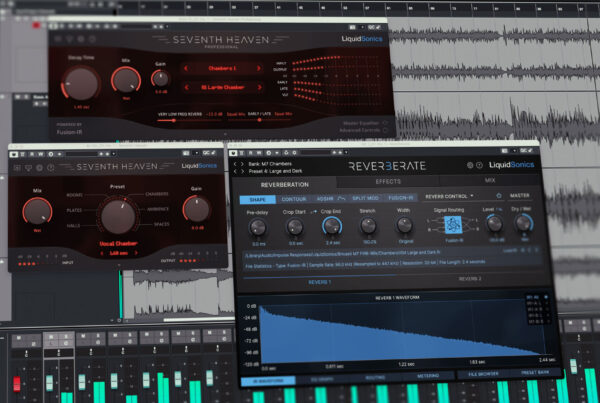Viewport: 600px width, 403px height.
Task: Choose HALLS on Seventh Heaven preset dial
Action: tap(73, 226)
